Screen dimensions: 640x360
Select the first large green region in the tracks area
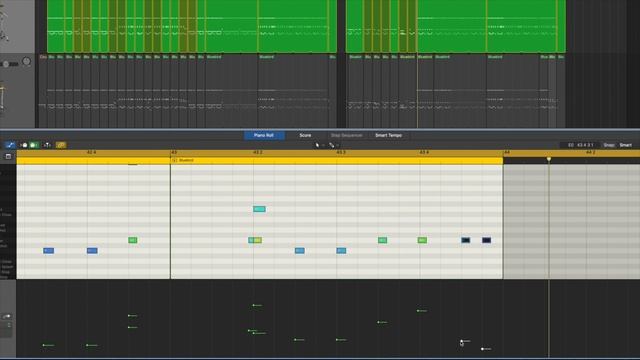[192, 26]
